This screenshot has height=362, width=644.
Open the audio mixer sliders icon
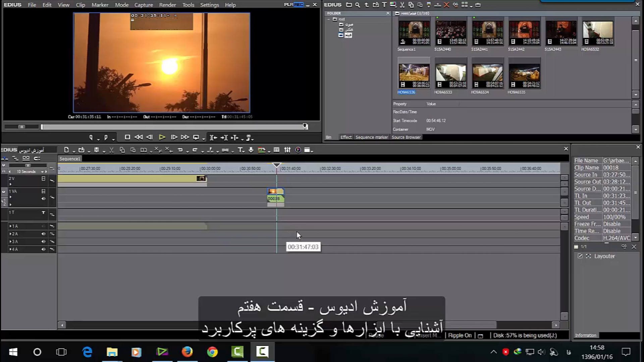[x=287, y=150]
